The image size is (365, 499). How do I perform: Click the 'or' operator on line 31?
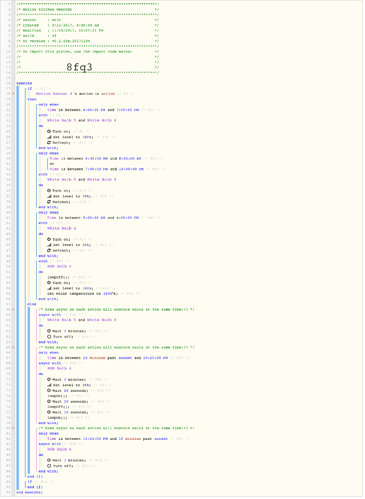coord(52,164)
